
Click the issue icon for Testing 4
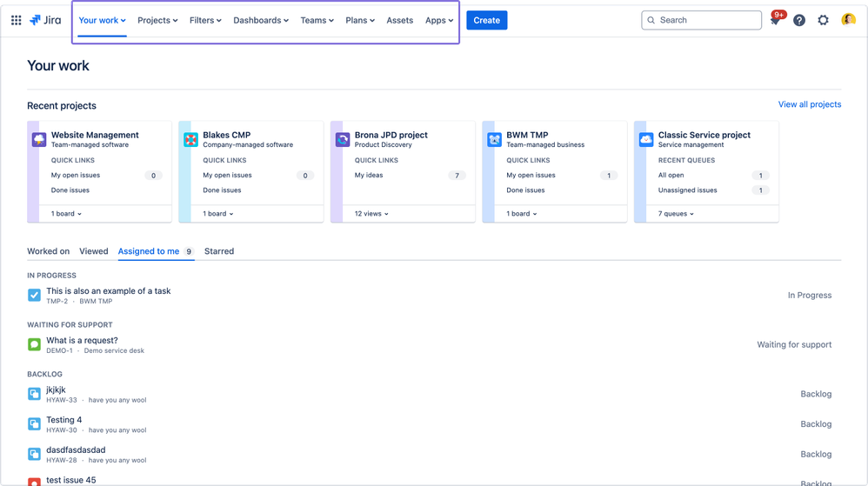coord(34,424)
